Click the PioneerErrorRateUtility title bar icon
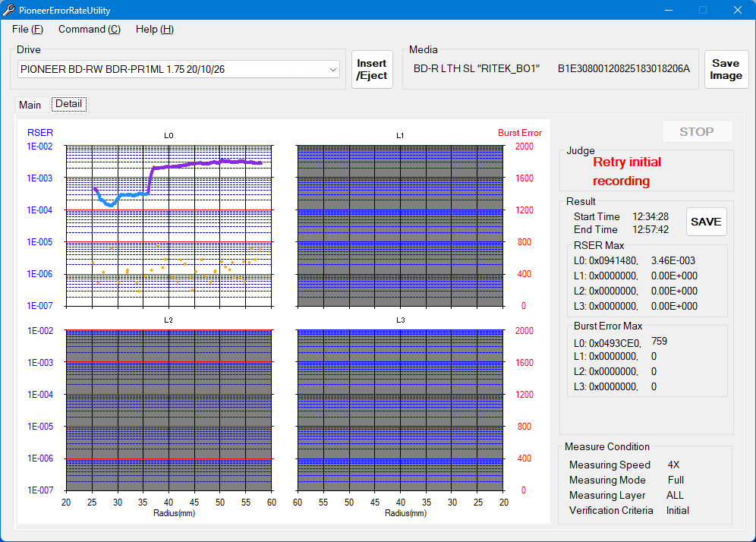Viewport: 756px width, 542px height. tap(8, 10)
